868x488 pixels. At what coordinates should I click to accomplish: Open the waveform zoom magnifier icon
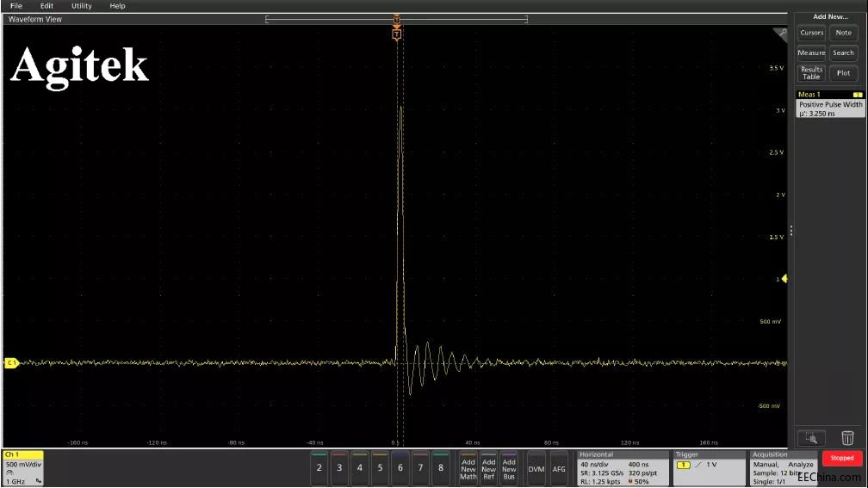tap(780, 34)
